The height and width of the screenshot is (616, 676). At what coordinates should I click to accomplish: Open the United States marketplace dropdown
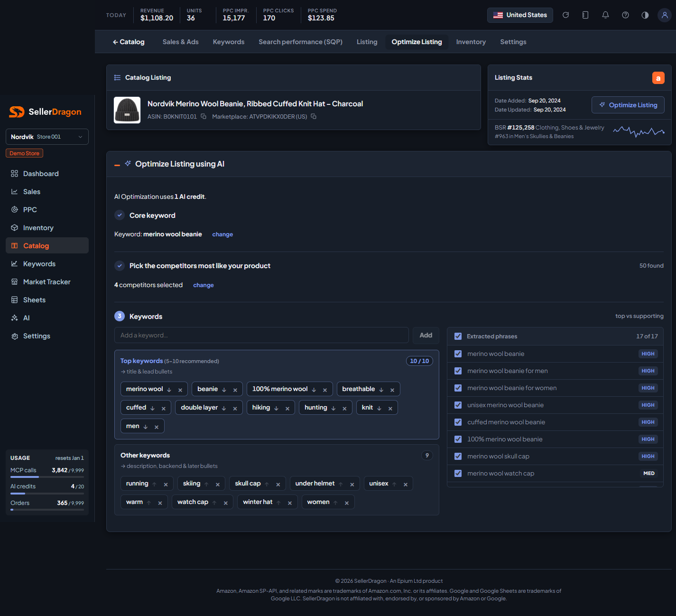point(520,15)
